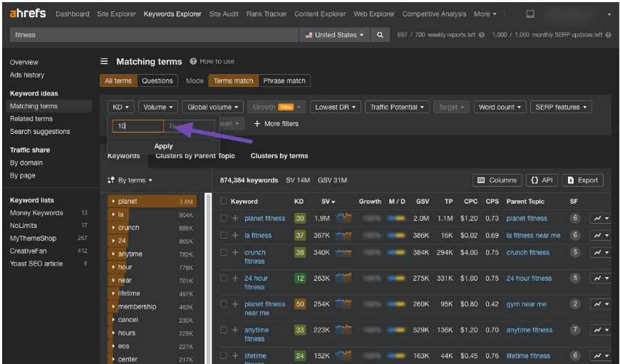The height and width of the screenshot is (364, 620).
Task: Open the planet fitness keyword link
Action: tap(264, 218)
